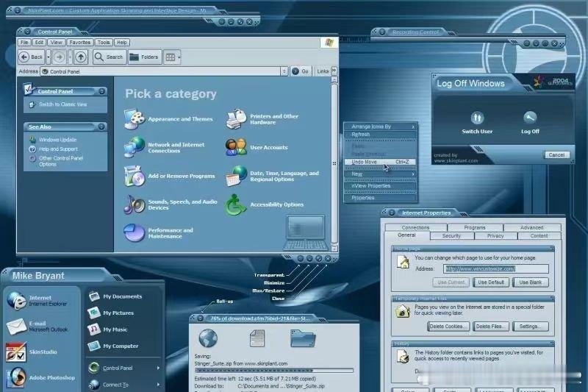This screenshot has height=392, width=588.
Task: Click the Control Panel vertical scrollbar
Action: 334,164
